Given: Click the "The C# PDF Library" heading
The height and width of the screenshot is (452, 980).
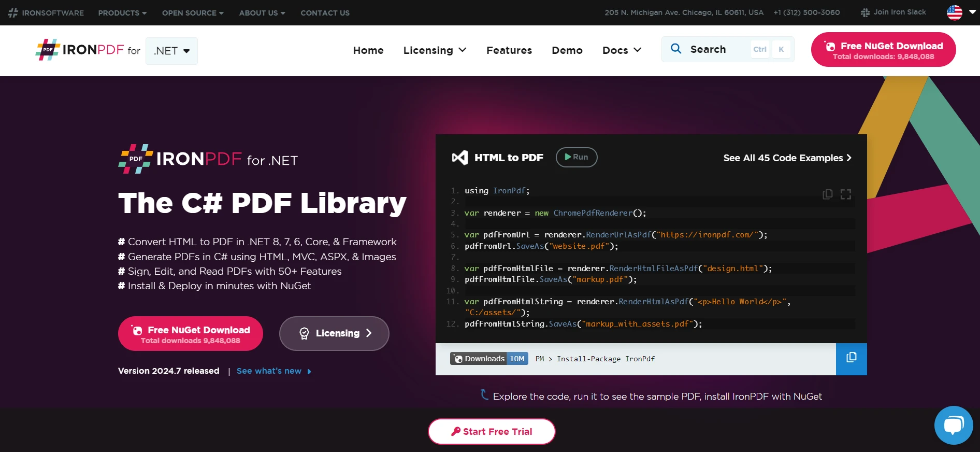Looking at the screenshot, I should [262, 203].
